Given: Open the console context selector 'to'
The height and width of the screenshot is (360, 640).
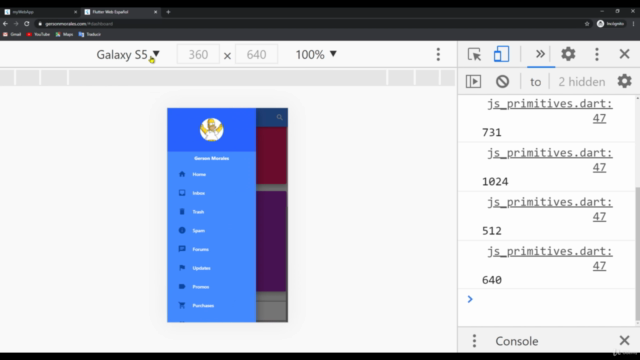Looking at the screenshot, I should tap(536, 82).
